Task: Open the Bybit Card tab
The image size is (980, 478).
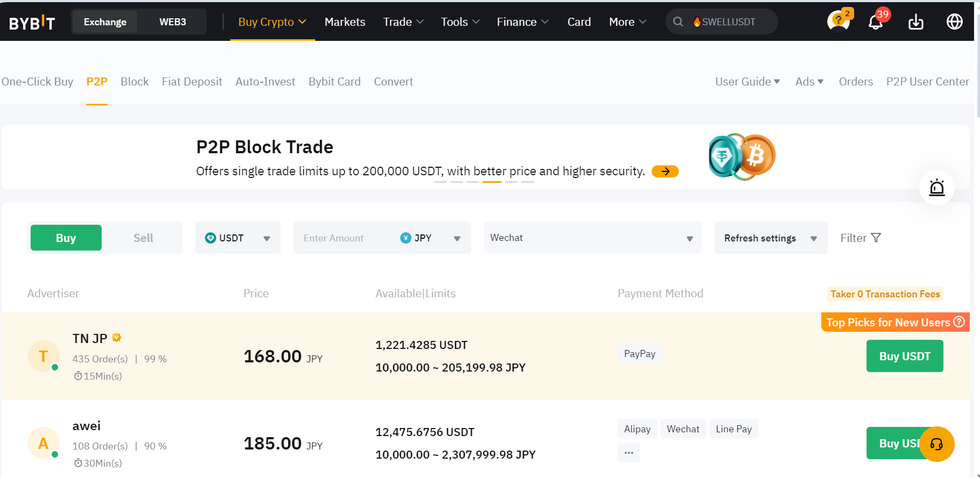Action: 335,82
